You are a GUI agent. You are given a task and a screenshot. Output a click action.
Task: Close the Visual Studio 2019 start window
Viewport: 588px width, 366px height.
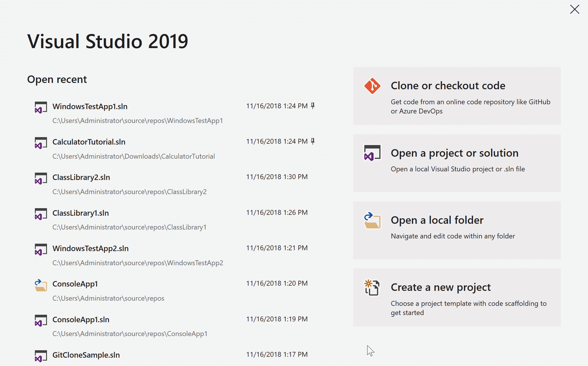pyautogui.click(x=574, y=10)
